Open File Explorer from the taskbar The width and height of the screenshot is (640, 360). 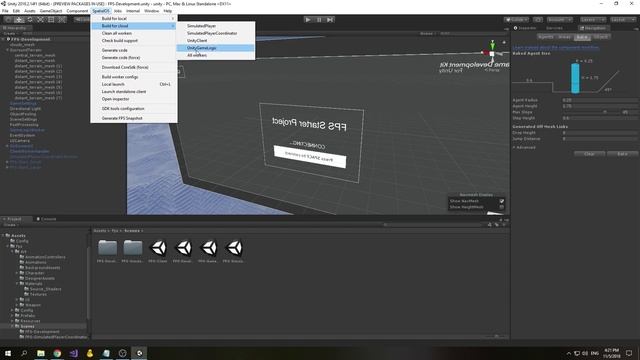41,353
